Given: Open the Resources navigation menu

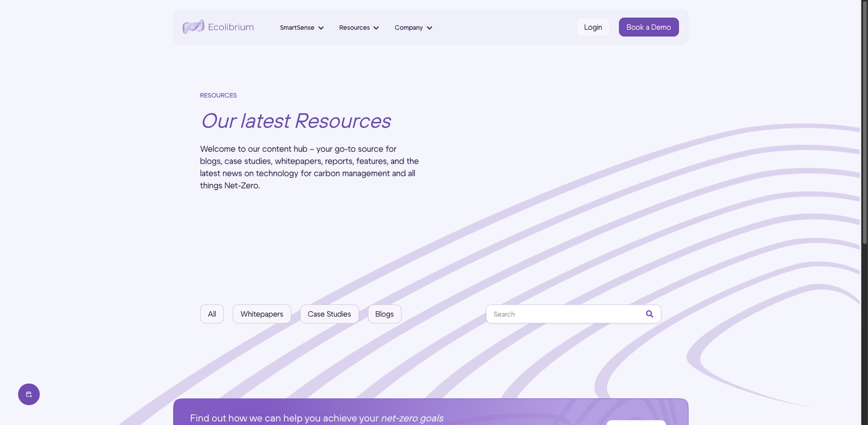Looking at the screenshot, I should (354, 28).
